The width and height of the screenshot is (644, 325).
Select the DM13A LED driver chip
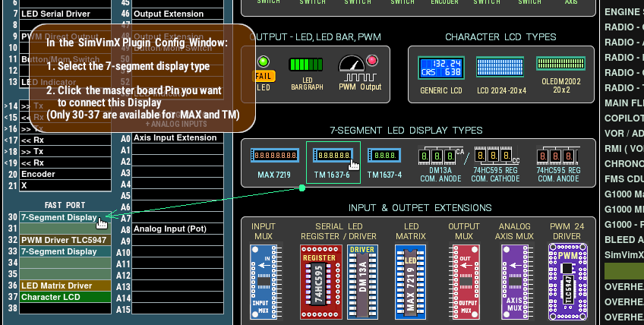click(362, 279)
